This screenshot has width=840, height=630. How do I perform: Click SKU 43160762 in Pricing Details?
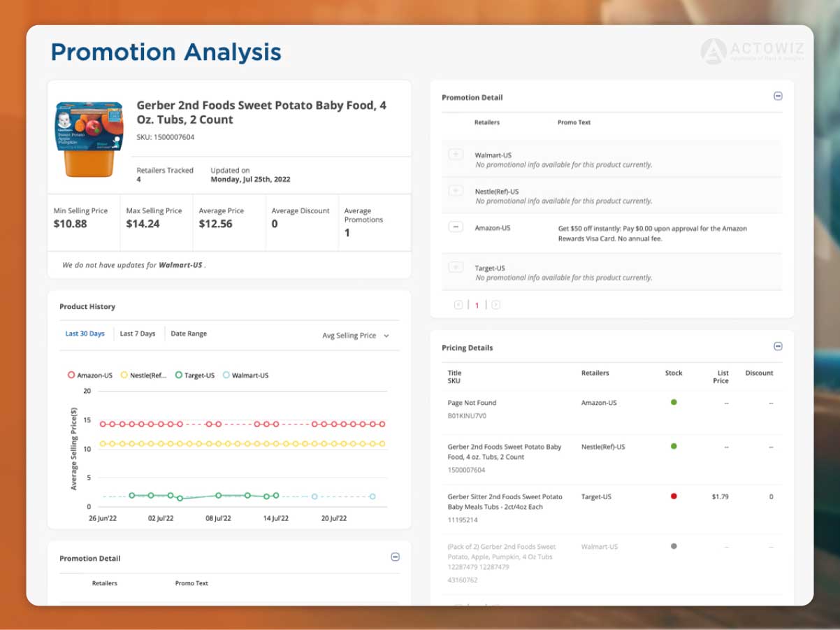(x=463, y=580)
